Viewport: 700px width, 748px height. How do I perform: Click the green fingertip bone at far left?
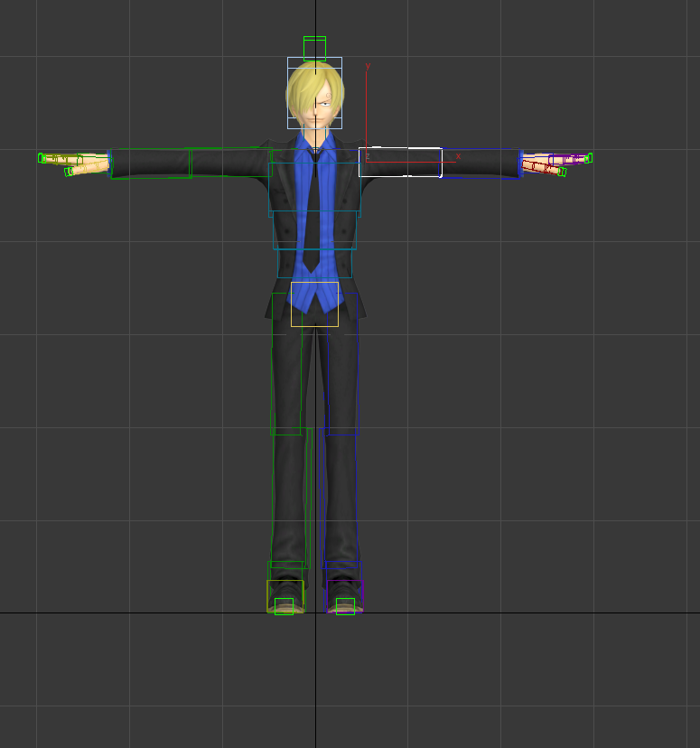[x=42, y=158]
